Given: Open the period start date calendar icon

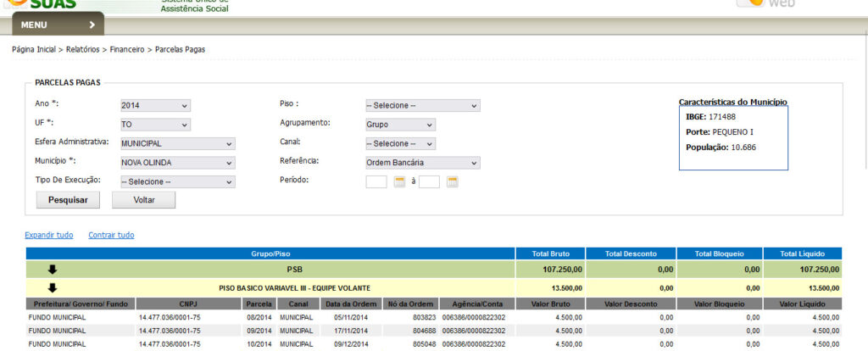Looking at the screenshot, I should coord(400,181).
